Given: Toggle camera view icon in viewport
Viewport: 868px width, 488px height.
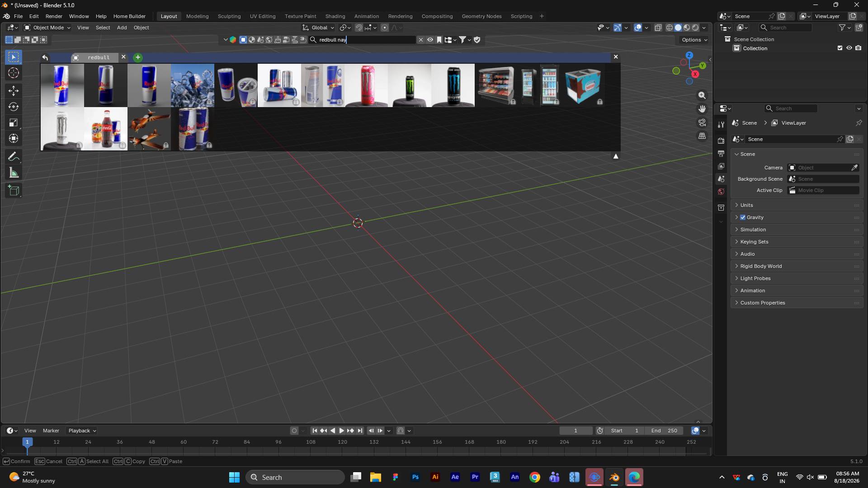Looking at the screenshot, I should [702, 122].
